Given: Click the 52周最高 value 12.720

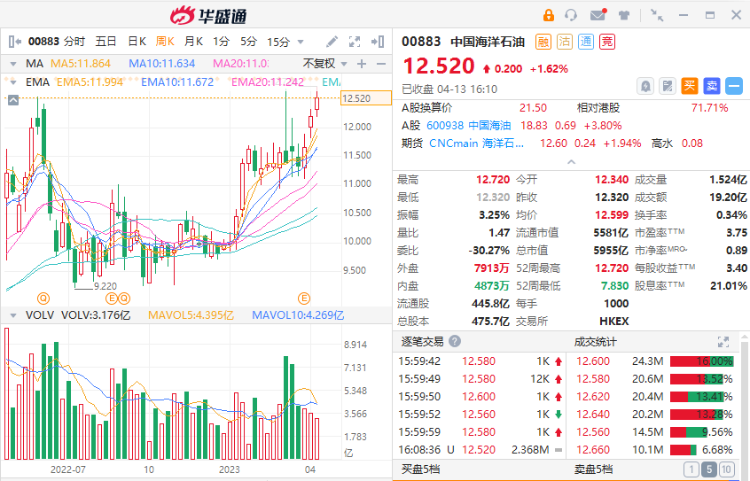Looking at the screenshot, I should point(611,268).
